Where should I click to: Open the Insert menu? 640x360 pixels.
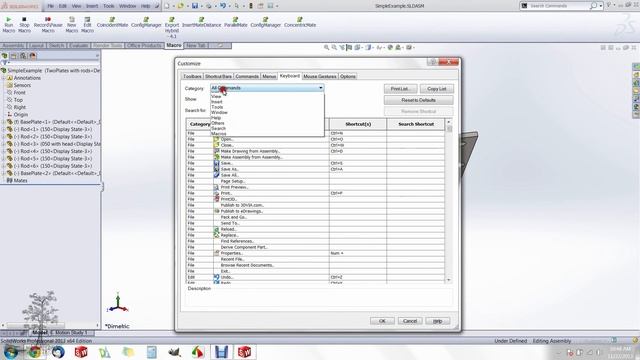(x=92, y=6)
